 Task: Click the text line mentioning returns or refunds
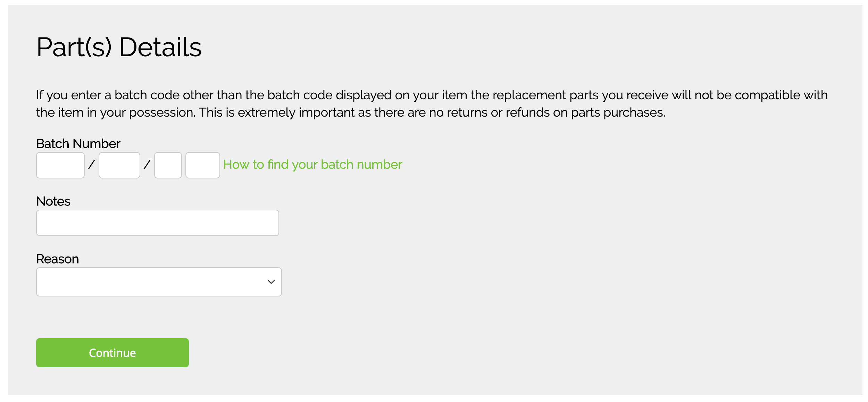[351, 112]
